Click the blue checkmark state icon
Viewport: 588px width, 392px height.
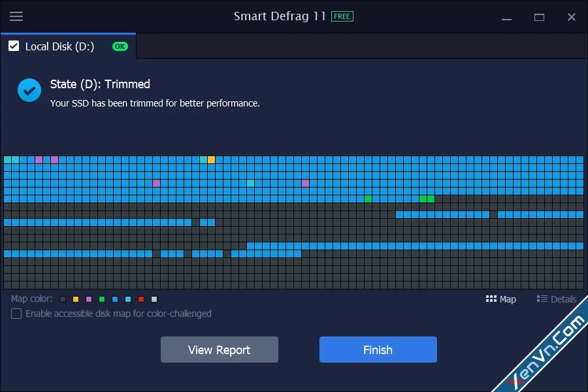29,90
